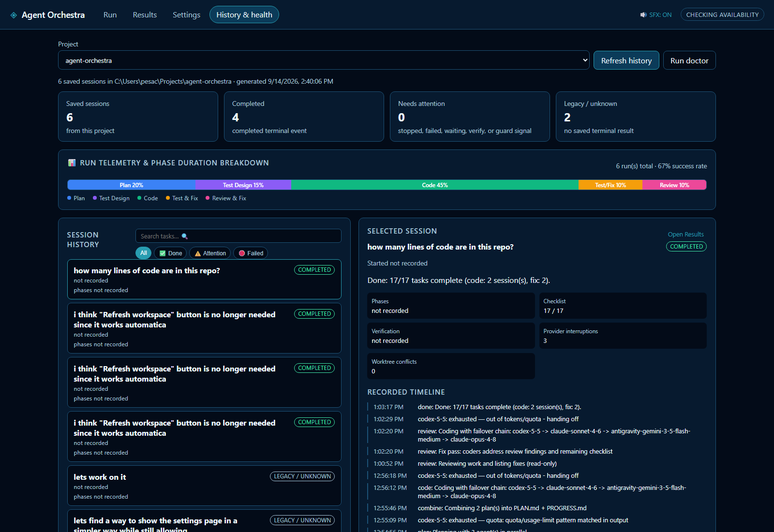Open the agent-orchestra project dropdown
774x532 pixels.
coord(324,60)
